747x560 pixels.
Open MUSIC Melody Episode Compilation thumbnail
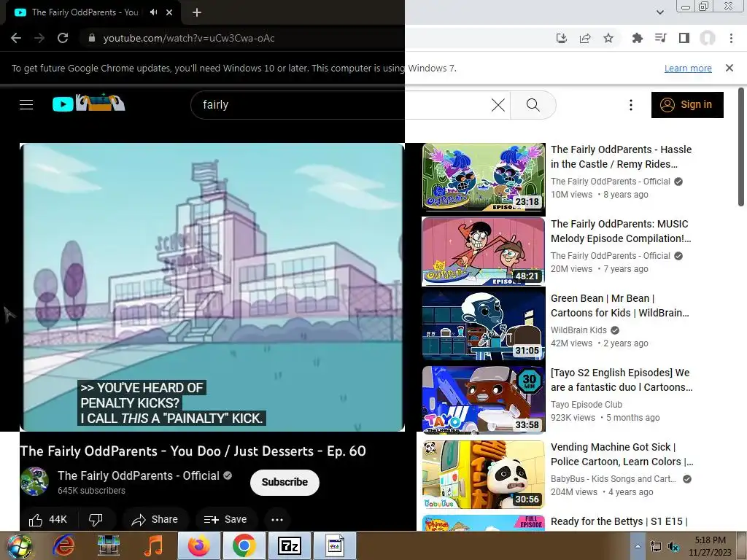(484, 252)
